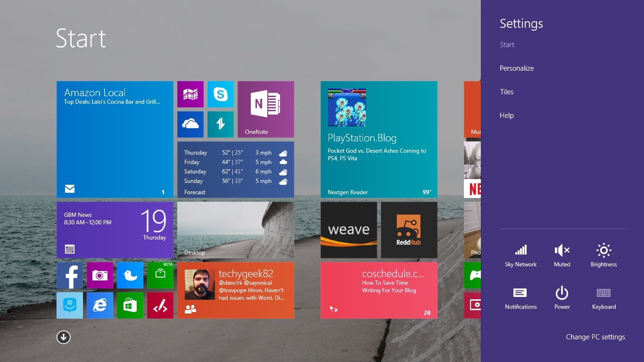
Task: Open the Power options
Action: tap(562, 298)
